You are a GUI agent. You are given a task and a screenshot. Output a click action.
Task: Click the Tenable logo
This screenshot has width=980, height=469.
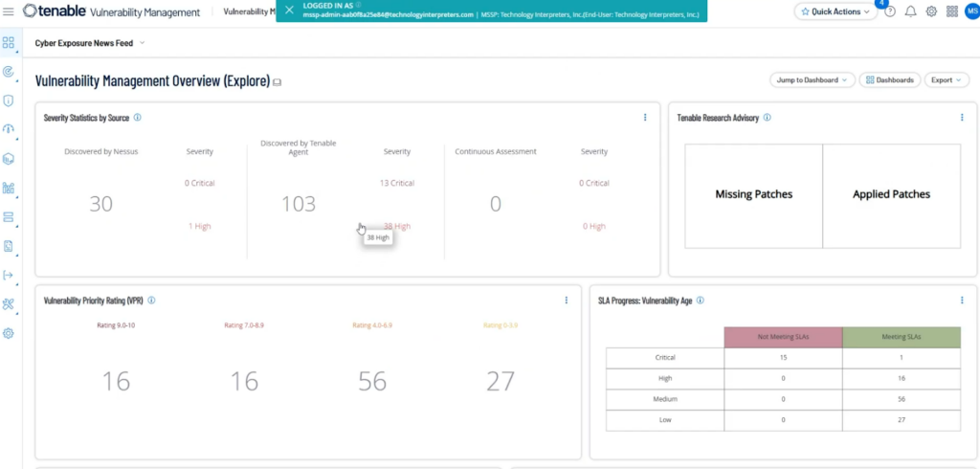coord(55,11)
